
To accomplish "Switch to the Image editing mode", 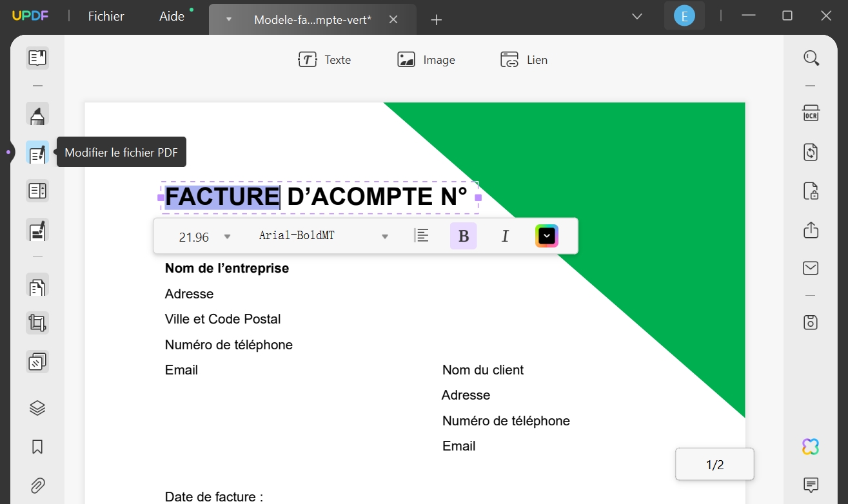I will (x=426, y=59).
